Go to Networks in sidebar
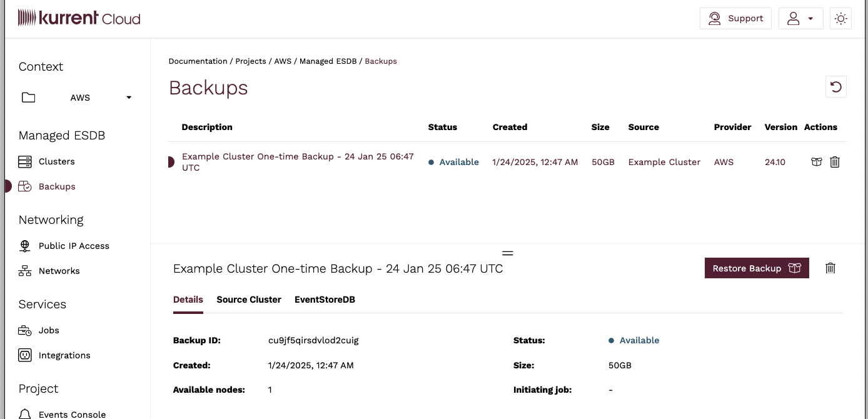 (x=59, y=271)
